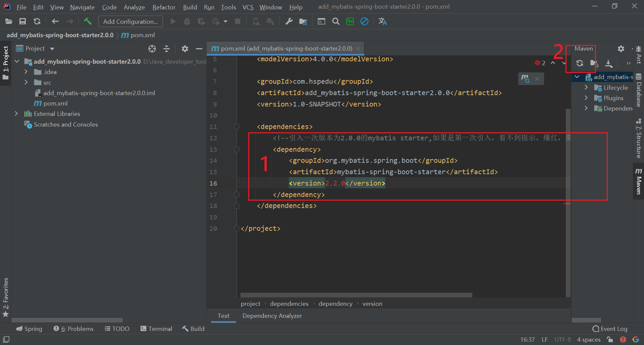Go to next highlighted error arrow

pos(564,63)
